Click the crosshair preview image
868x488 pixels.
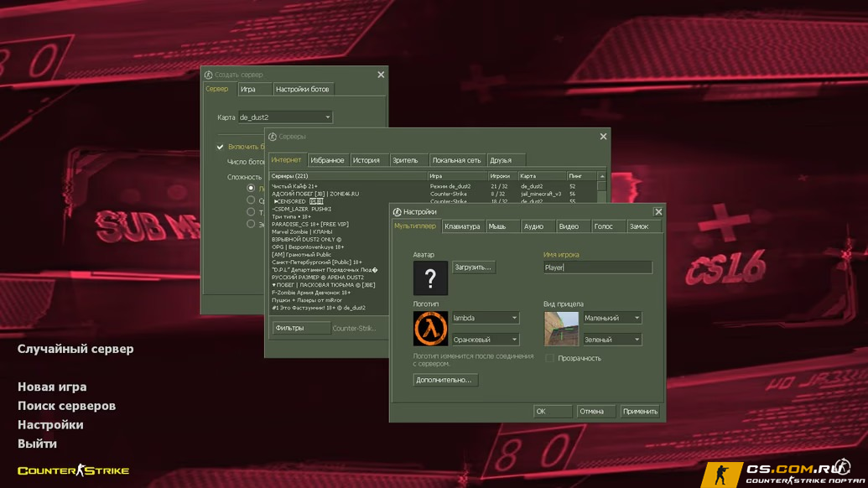[561, 329]
